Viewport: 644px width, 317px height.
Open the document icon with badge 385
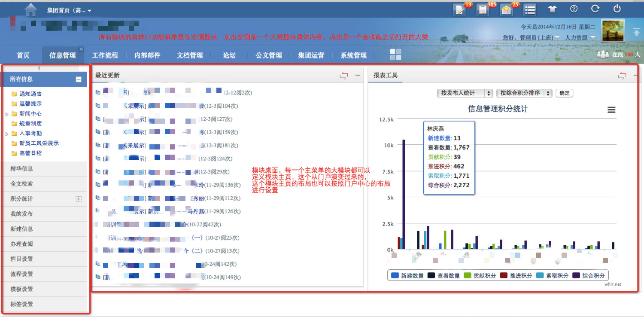(483, 10)
